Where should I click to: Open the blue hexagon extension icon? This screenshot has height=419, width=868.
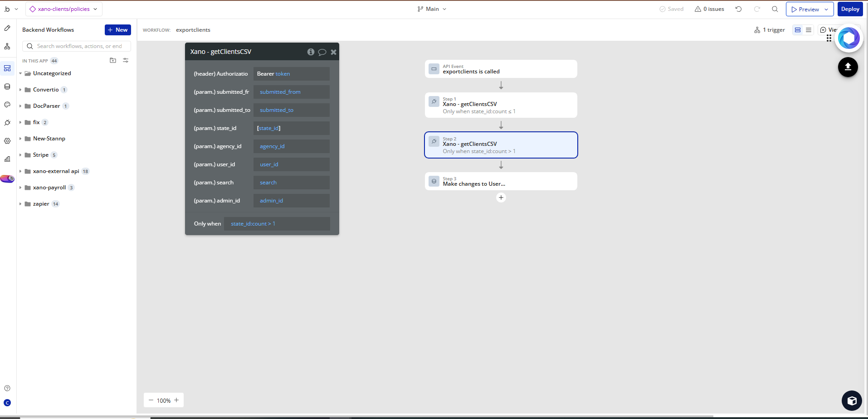click(849, 39)
